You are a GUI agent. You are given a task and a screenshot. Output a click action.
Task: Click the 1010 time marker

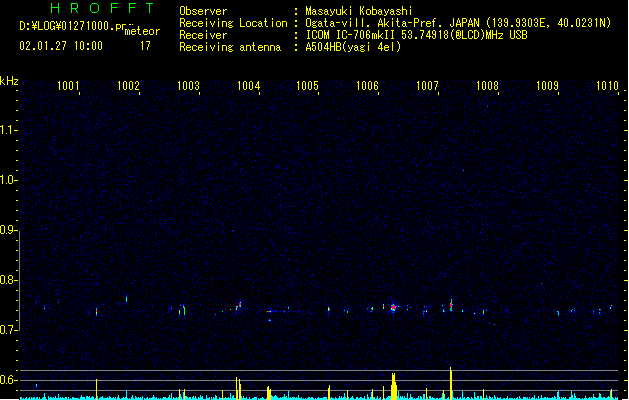(607, 85)
